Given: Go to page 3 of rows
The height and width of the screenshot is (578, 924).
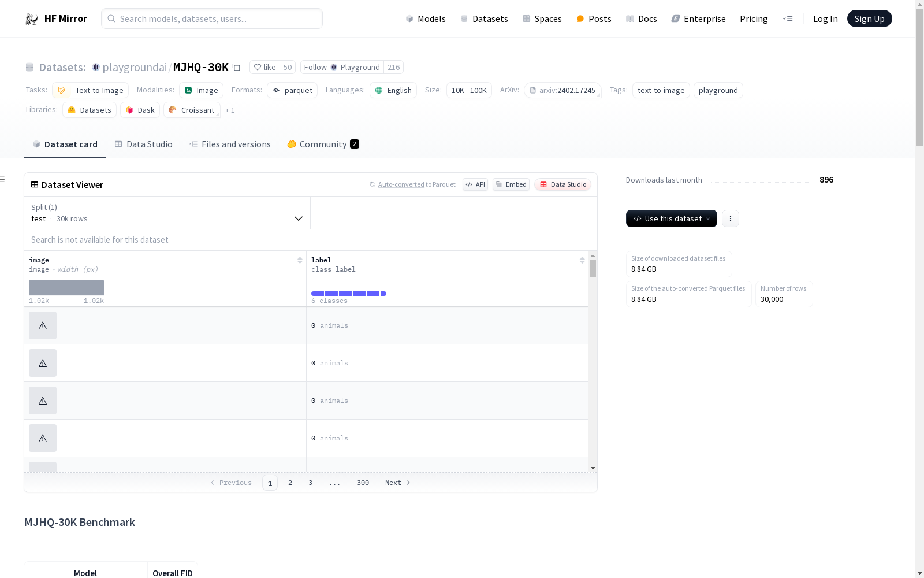Looking at the screenshot, I should coord(310,483).
